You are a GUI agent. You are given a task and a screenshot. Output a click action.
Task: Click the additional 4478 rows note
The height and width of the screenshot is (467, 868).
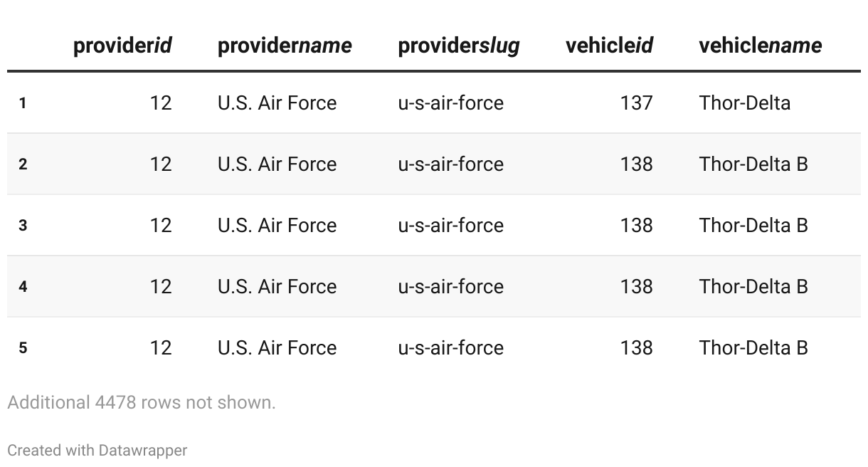point(142,402)
